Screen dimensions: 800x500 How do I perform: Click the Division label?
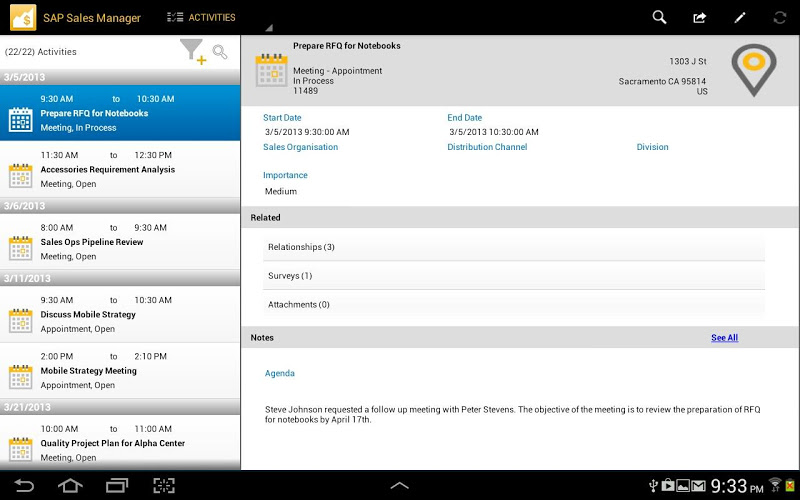pos(652,147)
